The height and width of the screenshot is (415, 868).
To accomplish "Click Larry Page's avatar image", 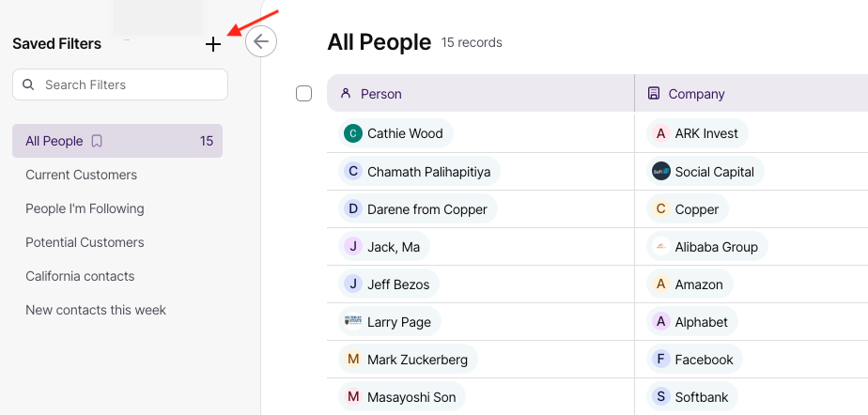I will click(352, 321).
